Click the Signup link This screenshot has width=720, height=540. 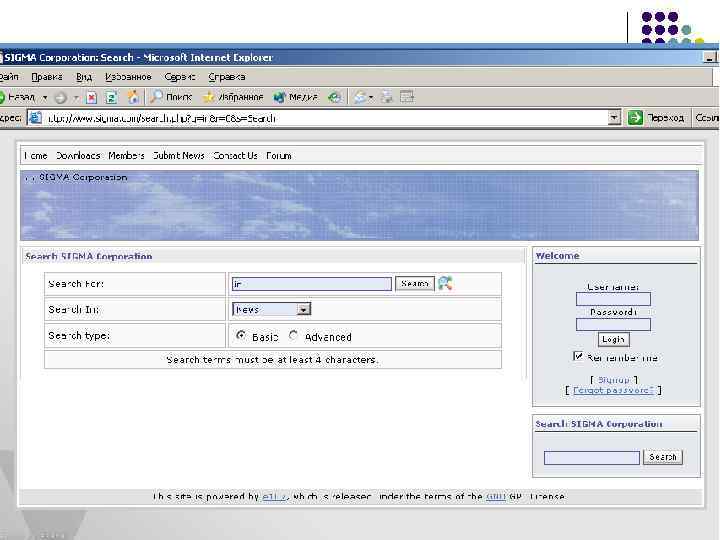tap(613, 380)
